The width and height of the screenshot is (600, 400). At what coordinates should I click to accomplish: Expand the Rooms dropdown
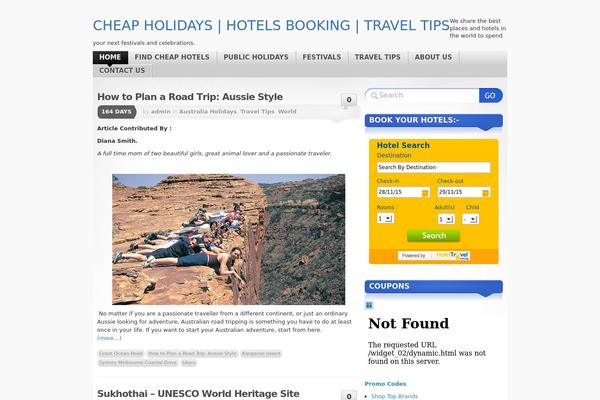[x=385, y=219]
